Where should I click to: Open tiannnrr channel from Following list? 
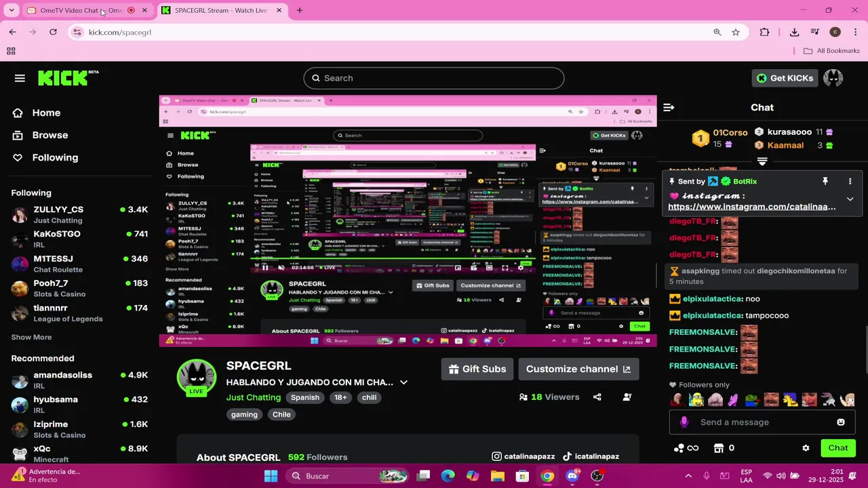coord(79,312)
